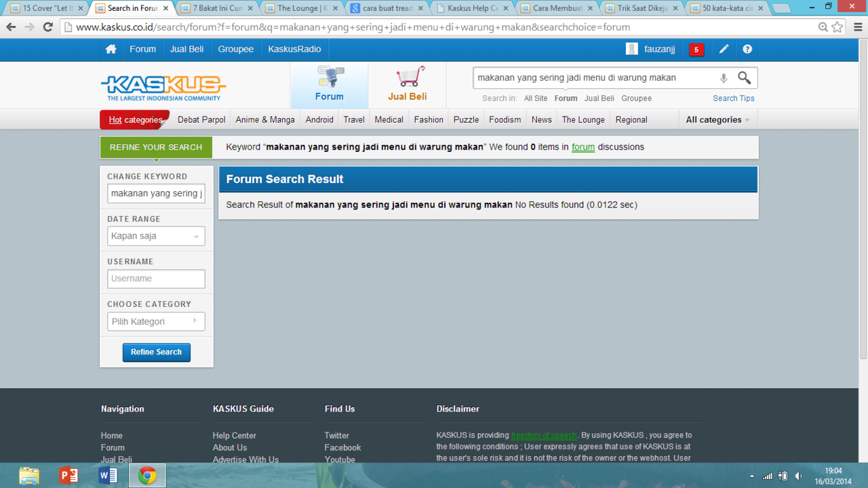Switch to The Lounge browser tab
This screenshot has width=868, height=488.
click(x=300, y=8)
